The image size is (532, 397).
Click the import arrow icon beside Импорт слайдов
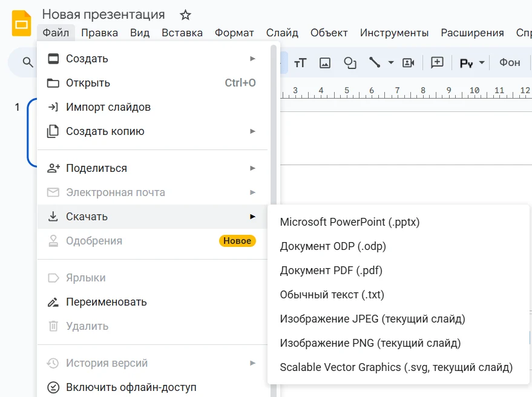click(x=53, y=107)
